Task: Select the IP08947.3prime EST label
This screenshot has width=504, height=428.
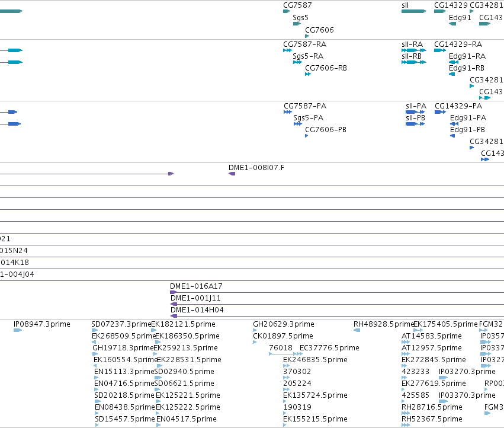Action: 42,324
